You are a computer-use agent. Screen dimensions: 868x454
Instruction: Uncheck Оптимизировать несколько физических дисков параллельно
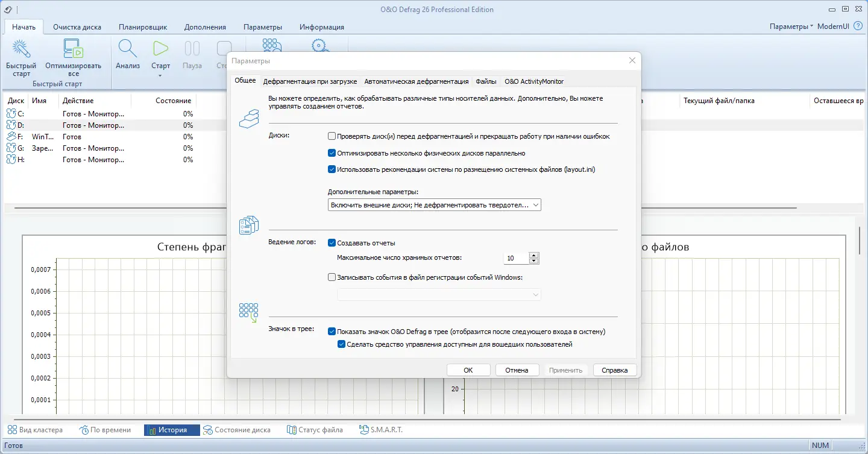click(x=332, y=153)
